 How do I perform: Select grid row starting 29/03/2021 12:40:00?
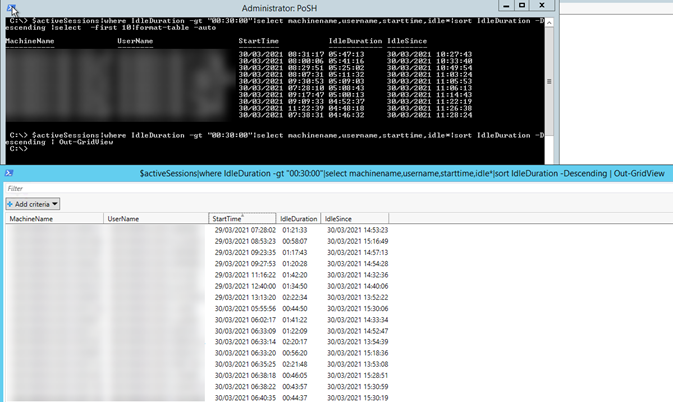(197, 286)
